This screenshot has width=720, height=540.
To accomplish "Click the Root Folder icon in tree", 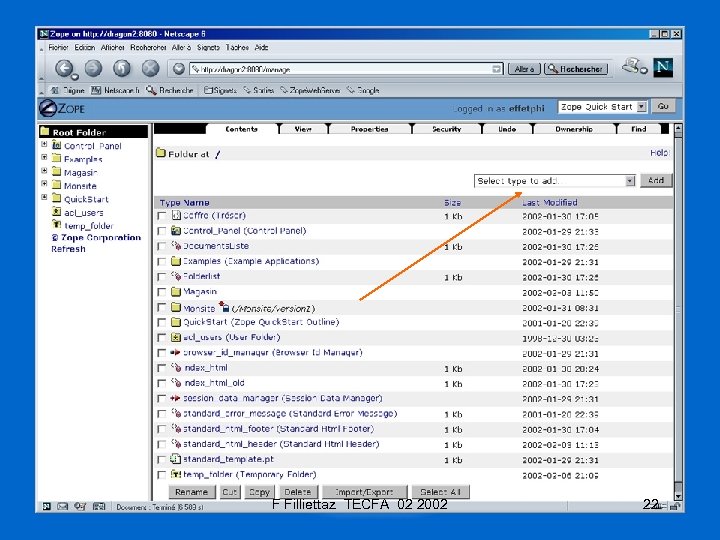I will click(x=45, y=131).
